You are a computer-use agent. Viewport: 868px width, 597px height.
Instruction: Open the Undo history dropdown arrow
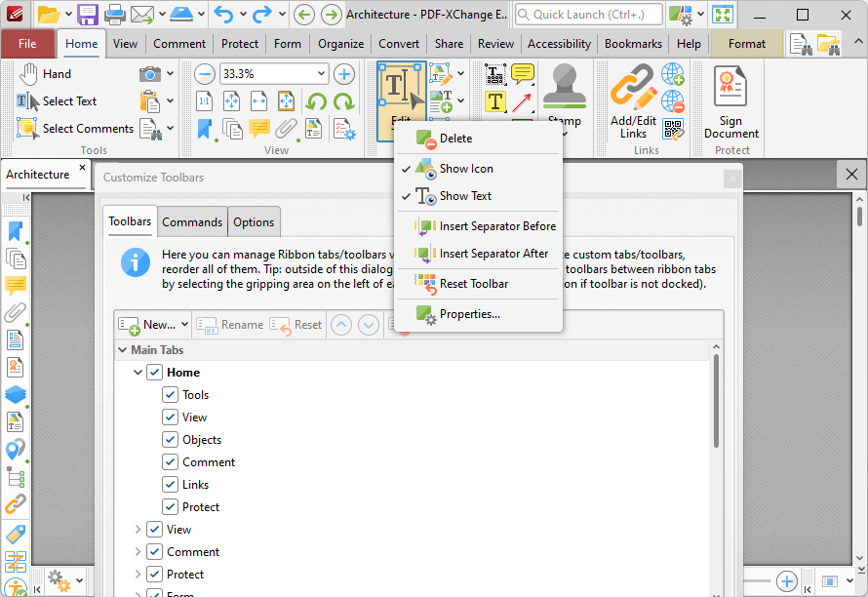coord(243,15)
